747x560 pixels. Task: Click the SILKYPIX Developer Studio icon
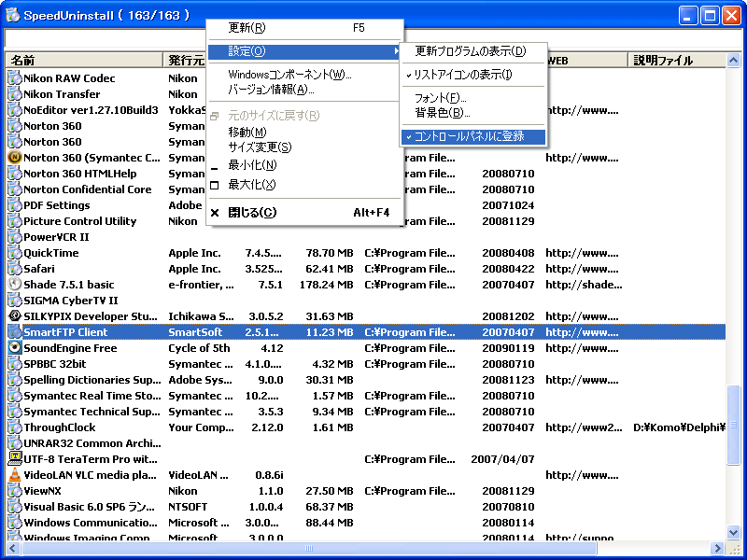(15, 315)
